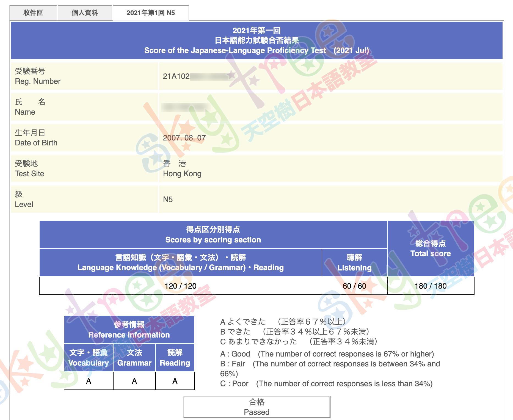
Task: Select the 2021年第1回 N5 tab
Action: pos(151,13)
